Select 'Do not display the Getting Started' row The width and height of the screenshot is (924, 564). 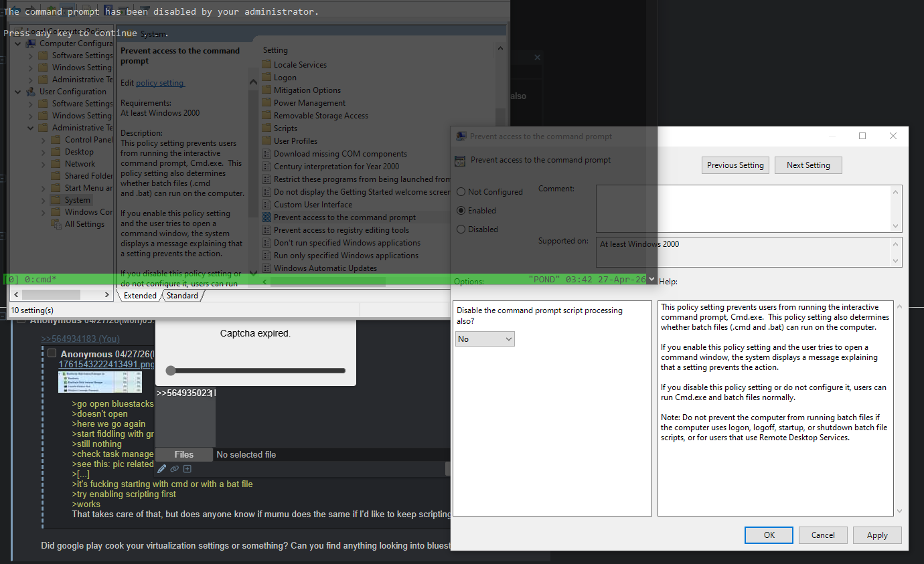click(x=356, y=192)
